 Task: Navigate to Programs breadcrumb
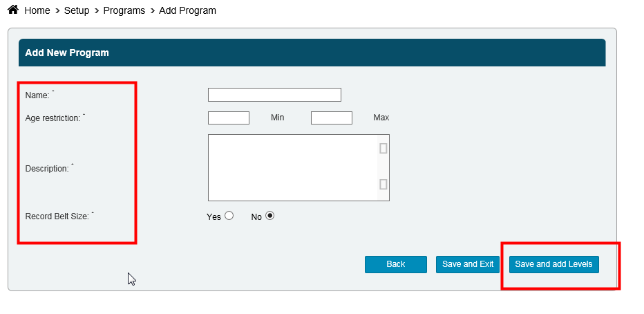124,11
